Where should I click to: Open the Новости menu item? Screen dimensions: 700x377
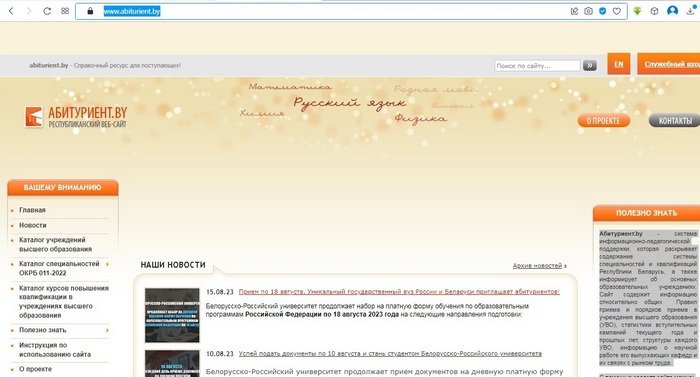[33, 225]
